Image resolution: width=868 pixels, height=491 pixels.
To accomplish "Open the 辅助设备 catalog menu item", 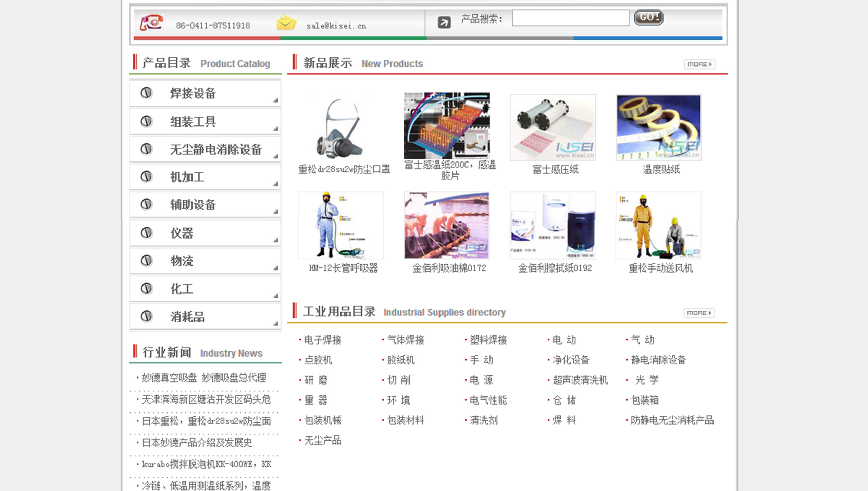I will 193,205.
